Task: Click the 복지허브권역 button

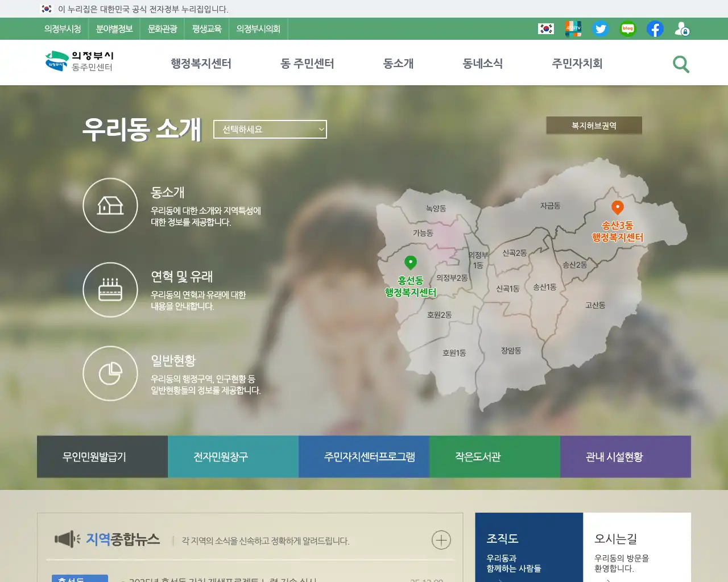Action: click(594, 125)
